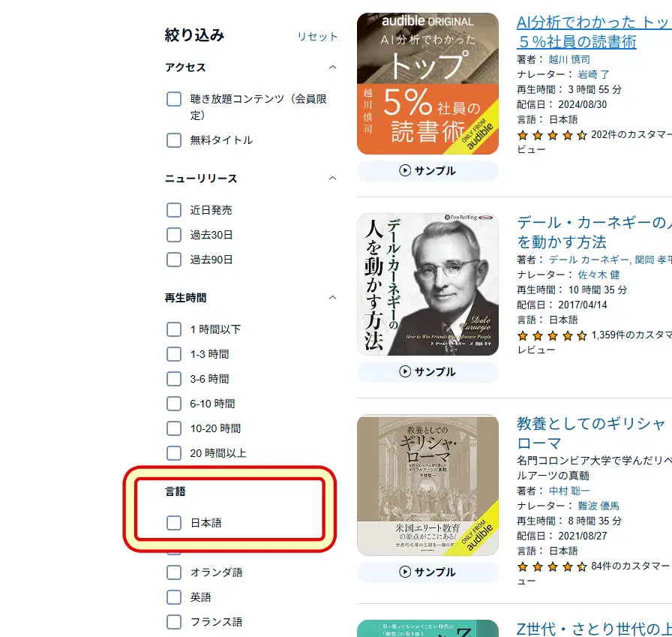Enable the フランス語 filter checkbox
672x637 pixels.
point(174,622)
